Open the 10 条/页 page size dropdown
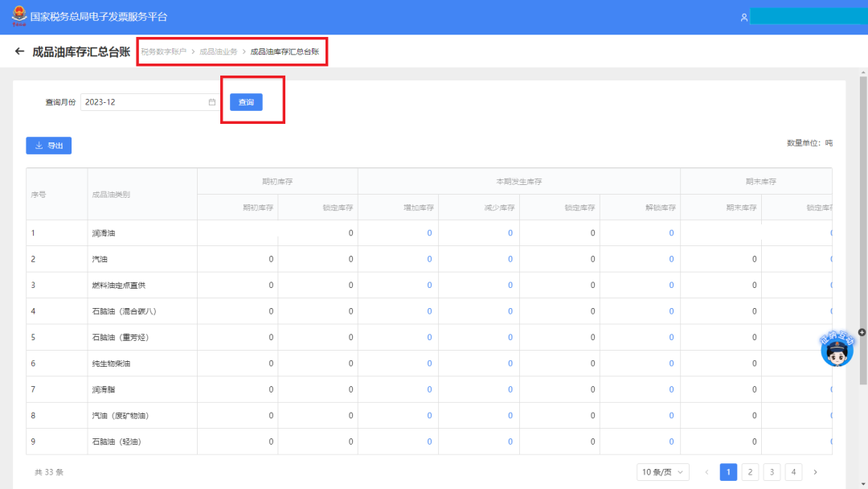 pos(662,472)
